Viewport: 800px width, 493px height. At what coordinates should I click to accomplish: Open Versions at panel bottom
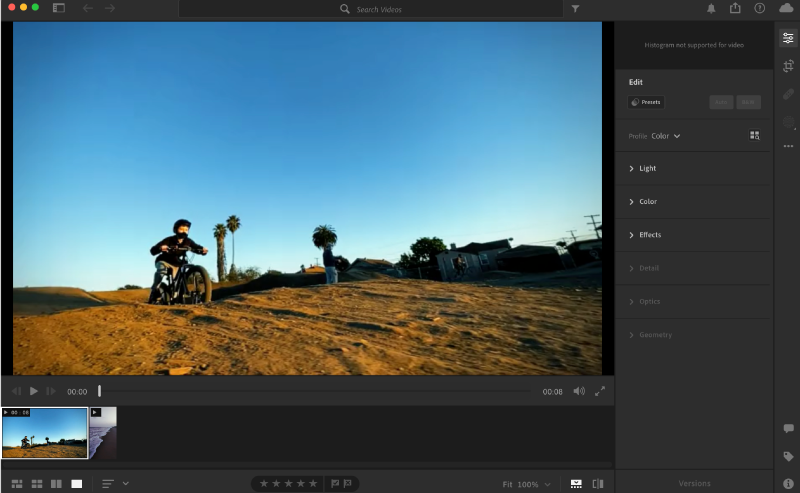(694, 483)
